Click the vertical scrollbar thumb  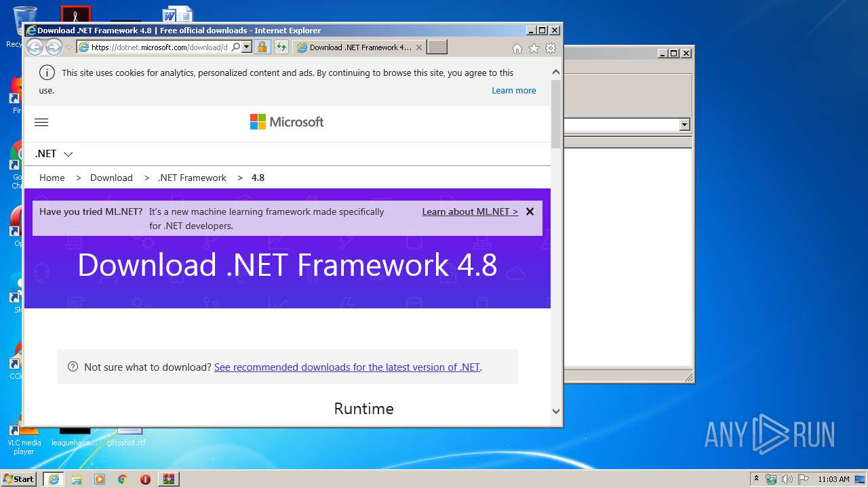coord(556,114)
